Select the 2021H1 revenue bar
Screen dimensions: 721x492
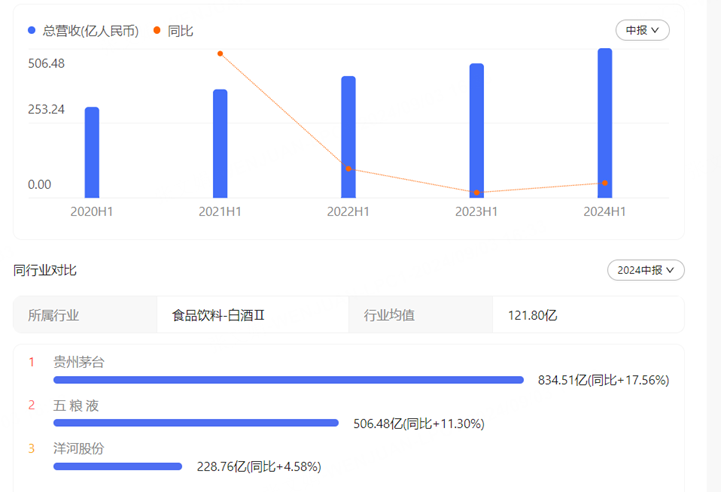coord(220,143)
